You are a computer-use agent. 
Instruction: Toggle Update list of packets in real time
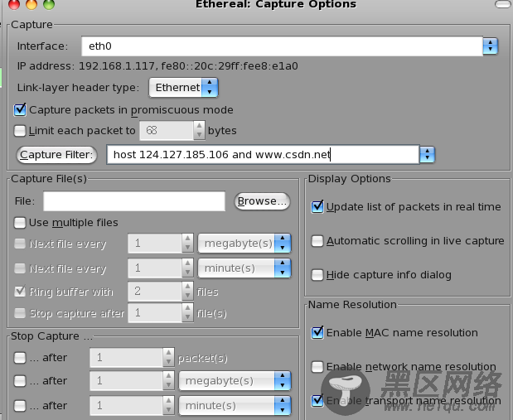(x=317, y=207)
